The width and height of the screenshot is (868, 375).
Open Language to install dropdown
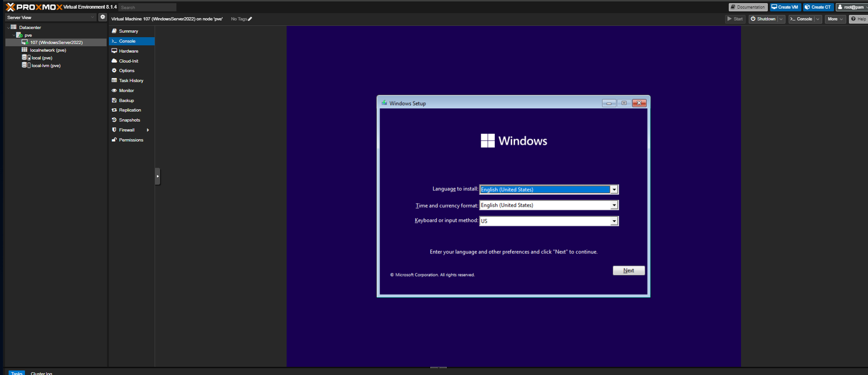pos(614,190)
